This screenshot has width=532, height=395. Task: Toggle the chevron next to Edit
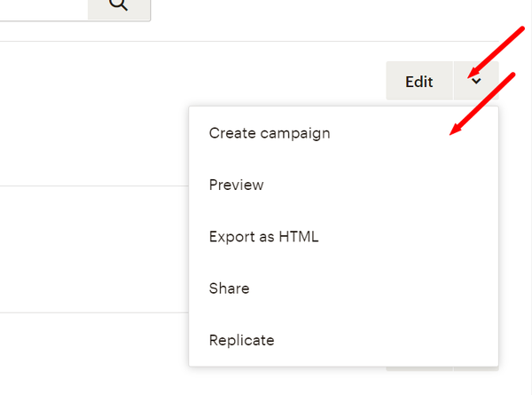476,82
